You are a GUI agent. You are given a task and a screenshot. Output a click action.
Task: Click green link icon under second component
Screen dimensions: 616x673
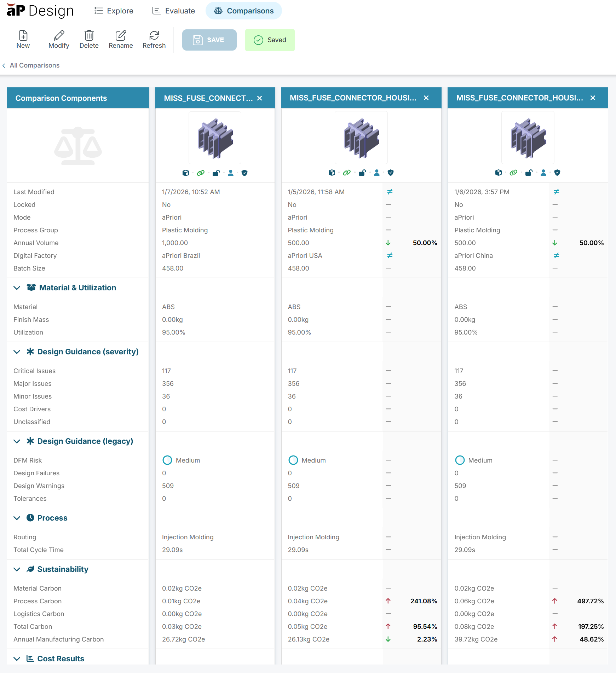click(x=347, y=173)
